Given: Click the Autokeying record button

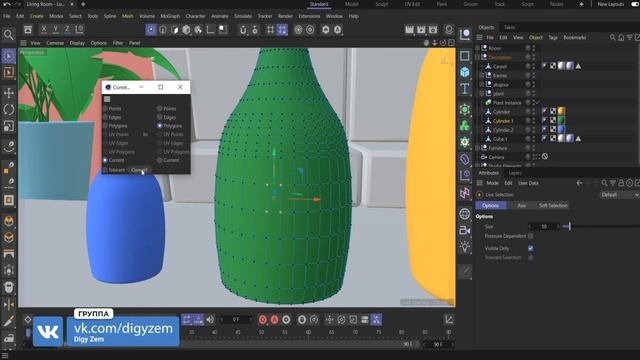Looking at the screenshot, I should (274, 320).
